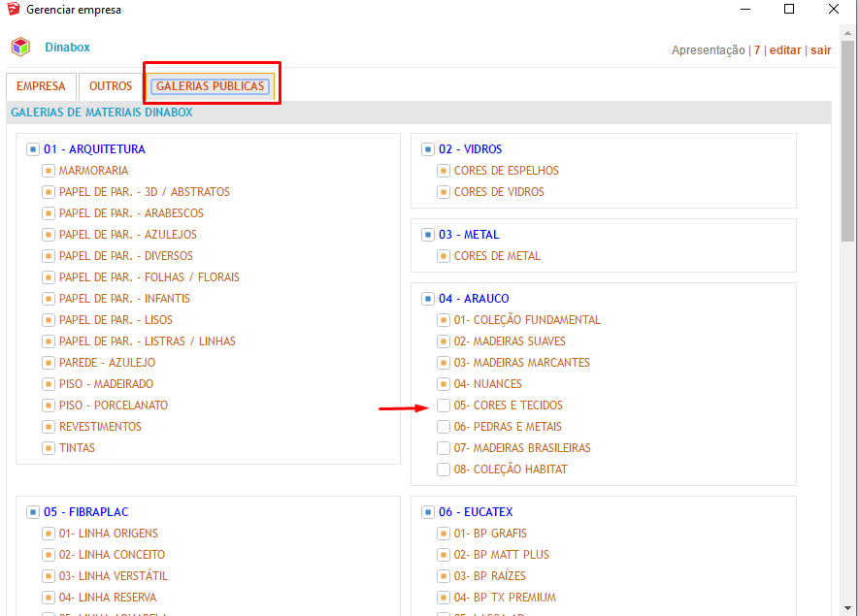Enable the 07- MADEIRAS BRASILEIRAS checkbox
Viewport: 859px width, 616px height.
point(444,448)
